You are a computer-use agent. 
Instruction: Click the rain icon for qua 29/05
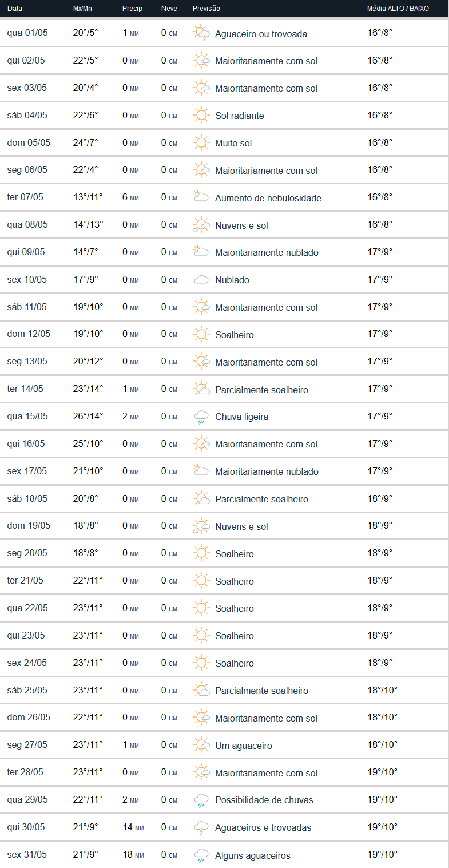coord(201,800)
